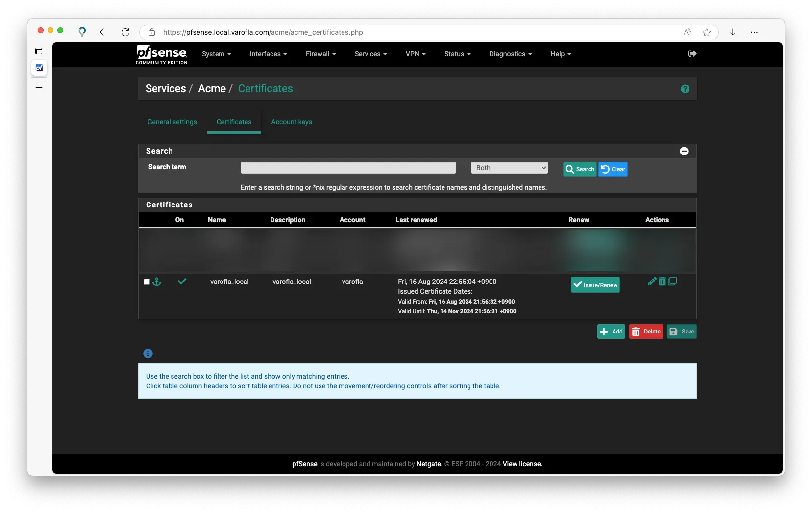Image resolution: width=812 pixels, height=512 pixels.
Task: Sort by the On column header
Action: pyautogui.click(x=179, y=220)
